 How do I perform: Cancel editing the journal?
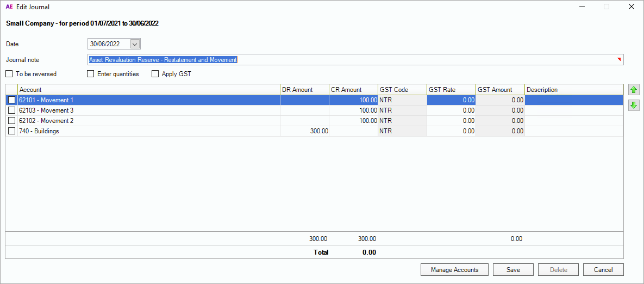click(603, 270)
